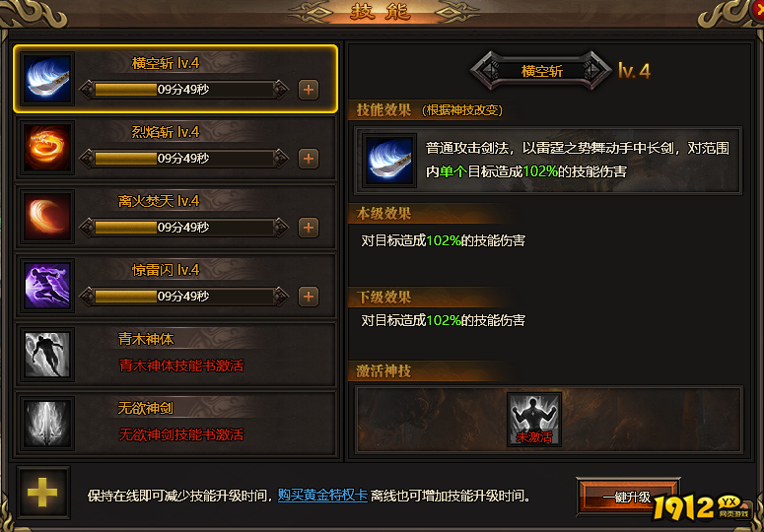Select the 青木神体技能书激活 red text
This screenshot has width=764, height=532.
(x=181, y=366)
